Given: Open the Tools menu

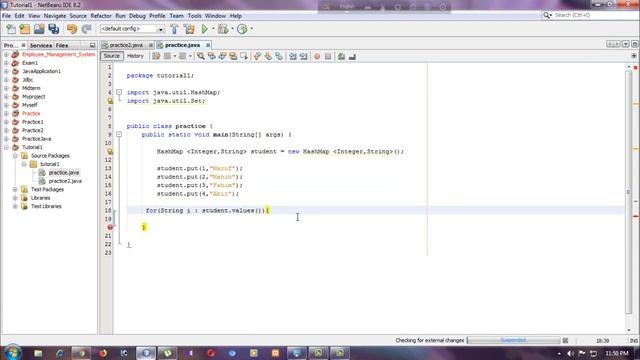Looking at the screenshot, I should click(x=194, y=16).
